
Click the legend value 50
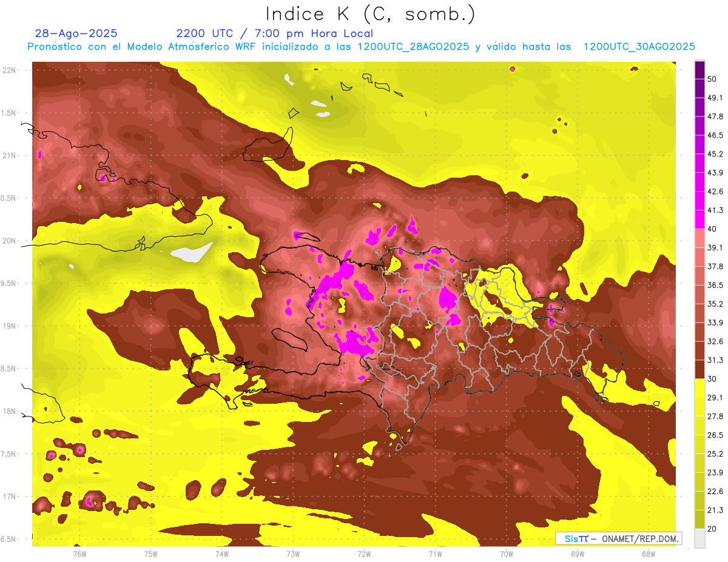(x=712, y=79)
